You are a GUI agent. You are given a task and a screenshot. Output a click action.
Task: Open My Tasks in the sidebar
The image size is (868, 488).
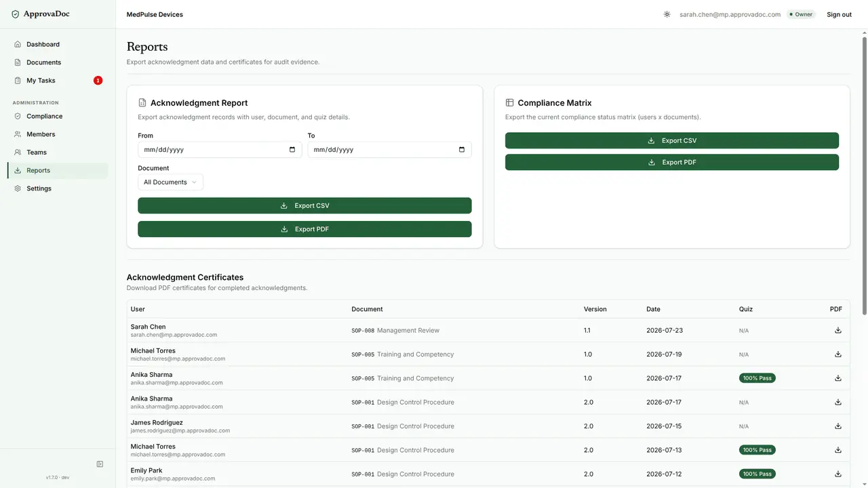coord(58,81)
